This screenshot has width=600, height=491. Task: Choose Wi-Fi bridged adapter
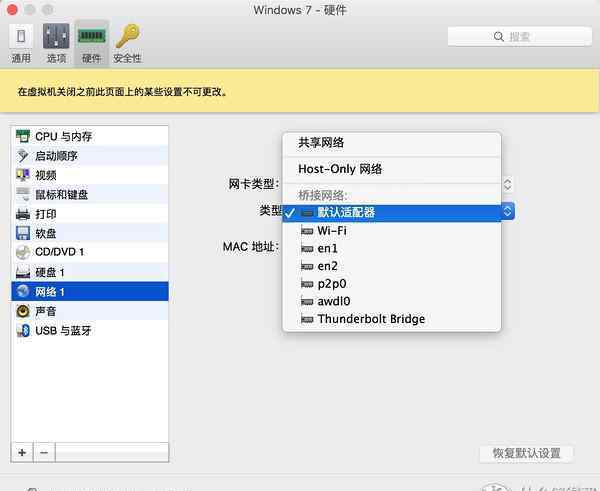392,231
